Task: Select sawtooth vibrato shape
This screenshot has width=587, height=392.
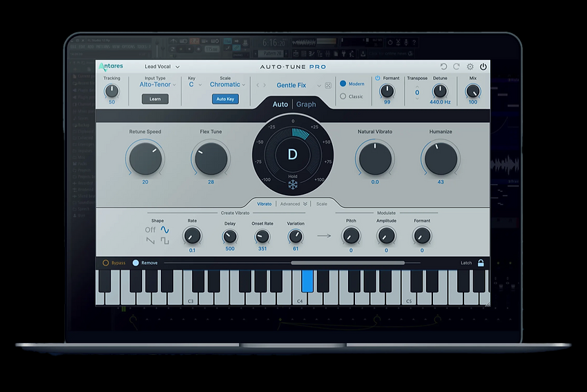Action: point(150,240)
